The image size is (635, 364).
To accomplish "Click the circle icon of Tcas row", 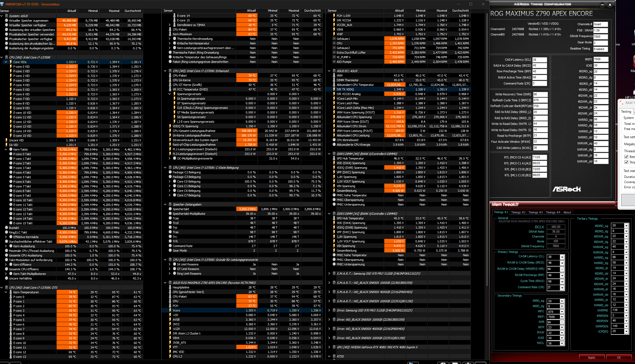I will (x=170, y=218).
